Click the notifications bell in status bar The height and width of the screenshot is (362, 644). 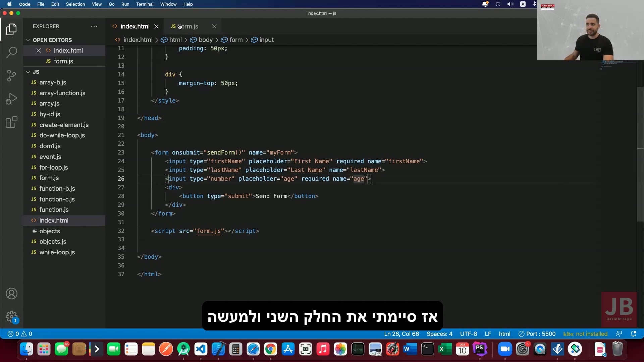pos(633,334)
